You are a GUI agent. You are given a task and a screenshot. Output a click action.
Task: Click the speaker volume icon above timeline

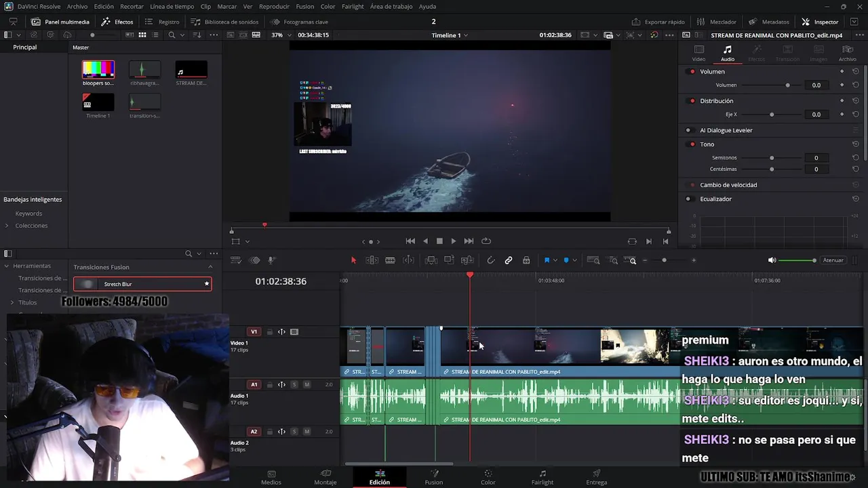(772, 260)
